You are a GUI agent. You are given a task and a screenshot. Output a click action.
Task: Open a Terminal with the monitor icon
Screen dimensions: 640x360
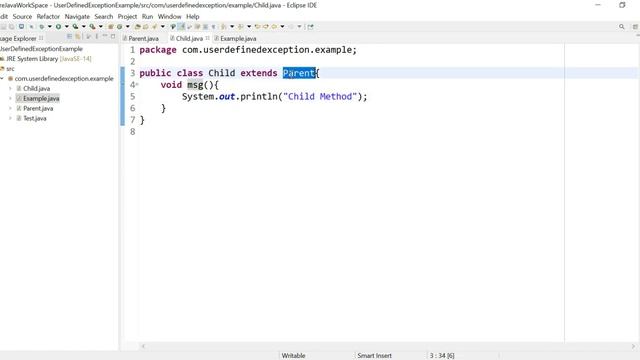click(21, 27)
